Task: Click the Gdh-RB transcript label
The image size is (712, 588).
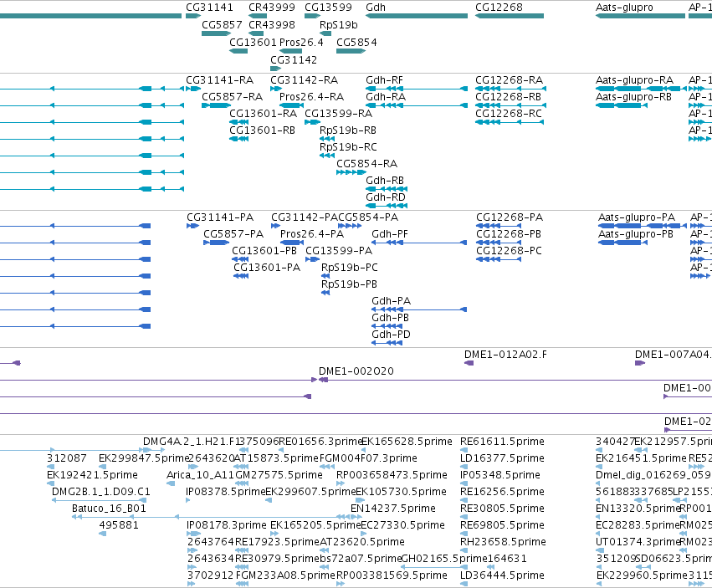Action: coord(385,181)
